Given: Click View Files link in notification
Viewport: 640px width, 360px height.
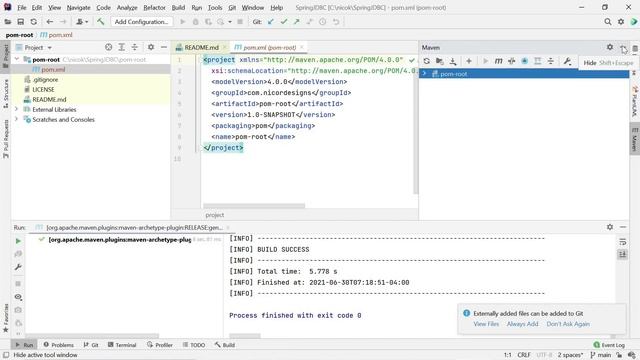Looking at the screenshot, I should 486,324.
